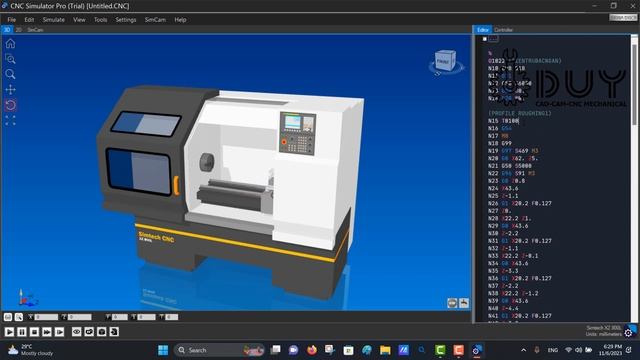Click the weather widget Mostly cloudy

coord(31,350)
